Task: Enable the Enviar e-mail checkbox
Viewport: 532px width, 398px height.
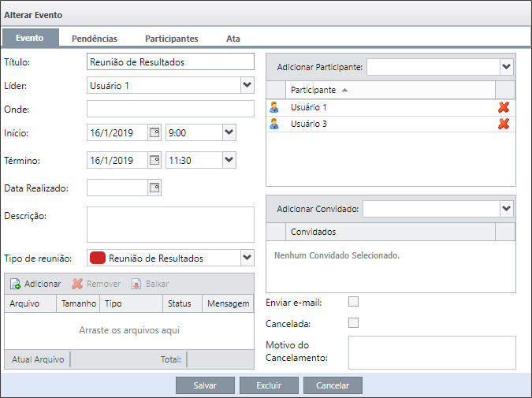Action: coord(353,301)
